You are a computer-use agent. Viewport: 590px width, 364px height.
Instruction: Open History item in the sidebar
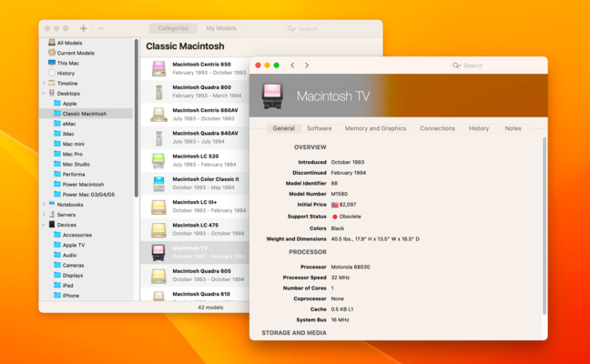(61, 74)
